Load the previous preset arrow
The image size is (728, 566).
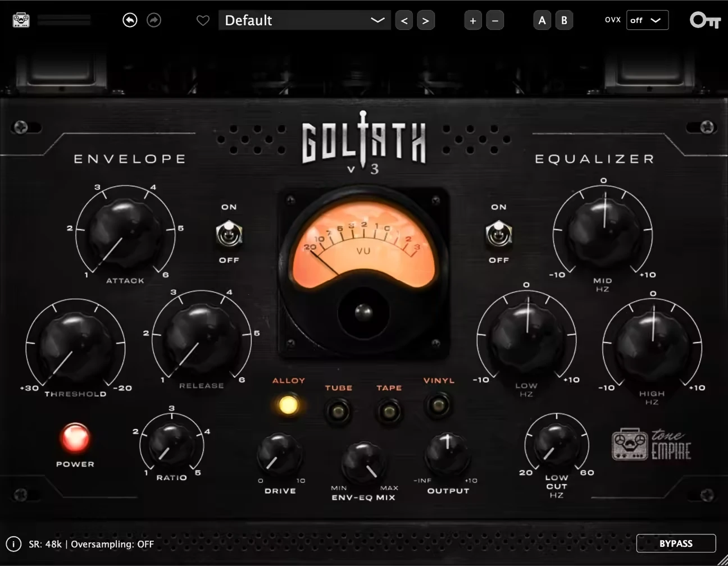click(404, 21)
